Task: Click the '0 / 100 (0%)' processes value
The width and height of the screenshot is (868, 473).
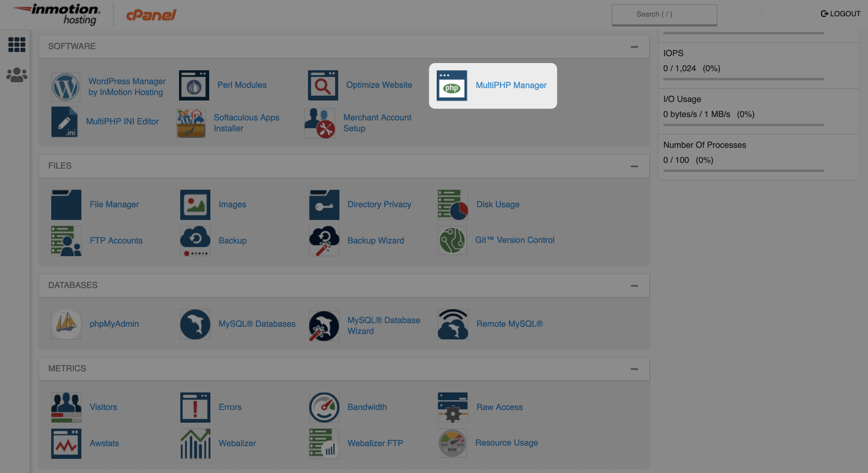Action: tap(688, 160)
